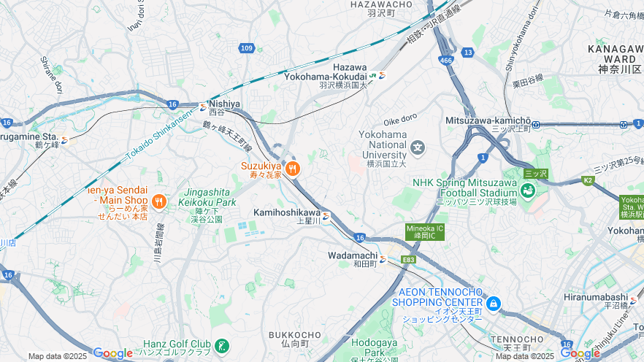Viewport: 644px width, 362px height.
Task: Click Hazawa Yokohama-Kokudai station icon
Action: click(x=378, y=75)
